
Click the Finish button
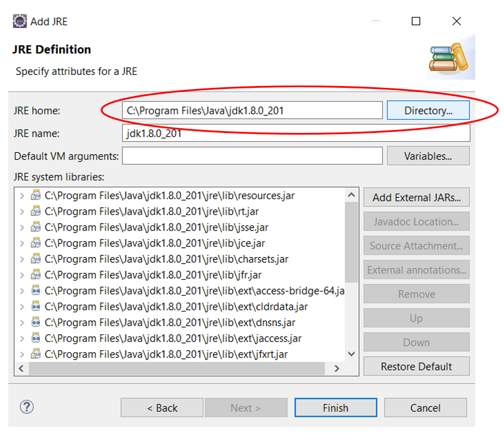(335, 407)
